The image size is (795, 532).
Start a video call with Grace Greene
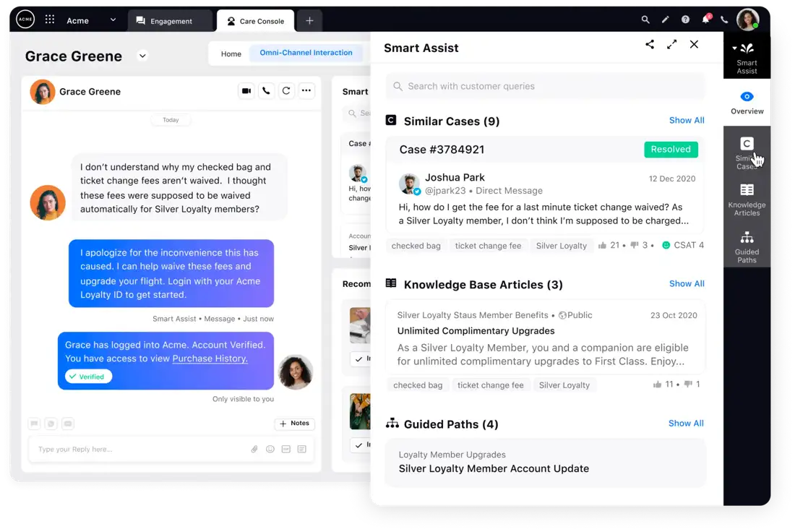246,91
